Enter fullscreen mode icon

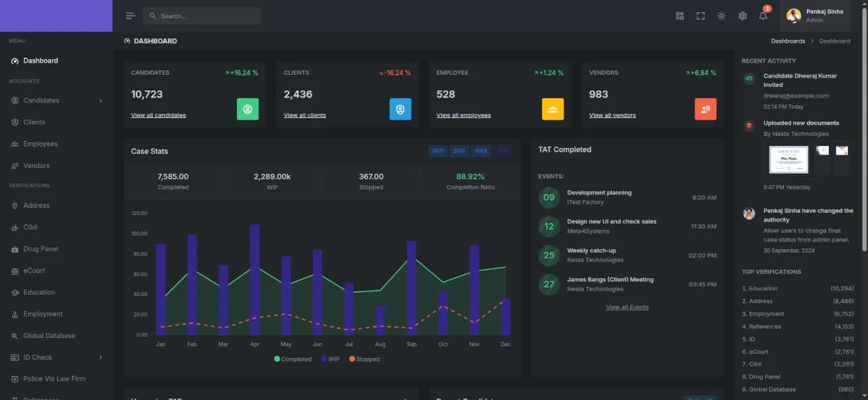click(x=701, y=16)
